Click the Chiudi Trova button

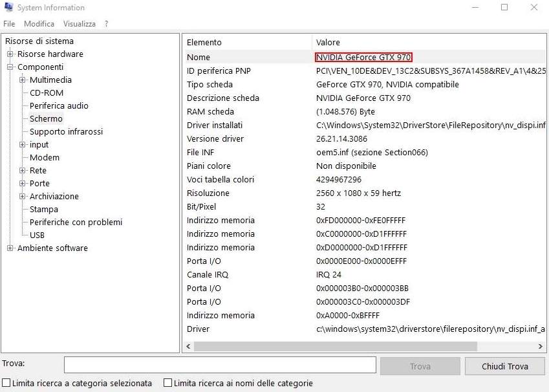click(504, 366)
